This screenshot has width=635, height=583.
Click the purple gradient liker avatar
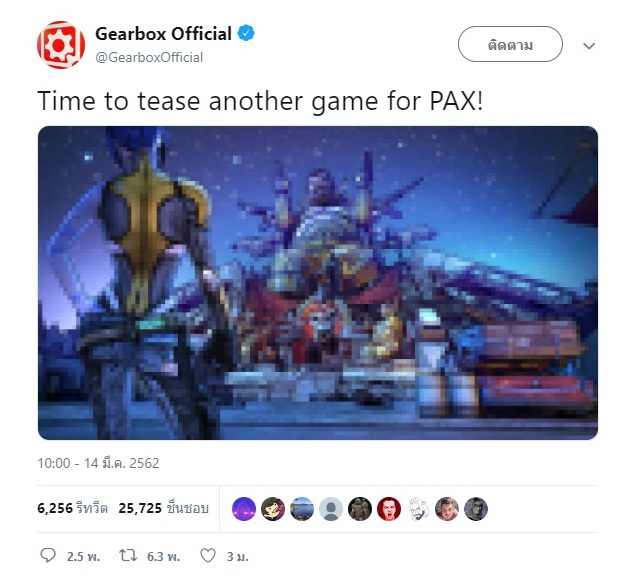[x=244, y=509]
